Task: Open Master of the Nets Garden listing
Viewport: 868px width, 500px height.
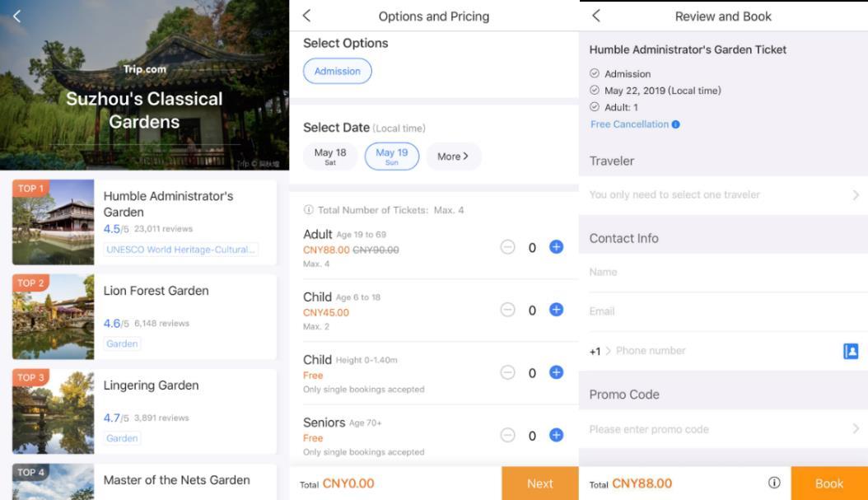Action: tap(144, 482)
